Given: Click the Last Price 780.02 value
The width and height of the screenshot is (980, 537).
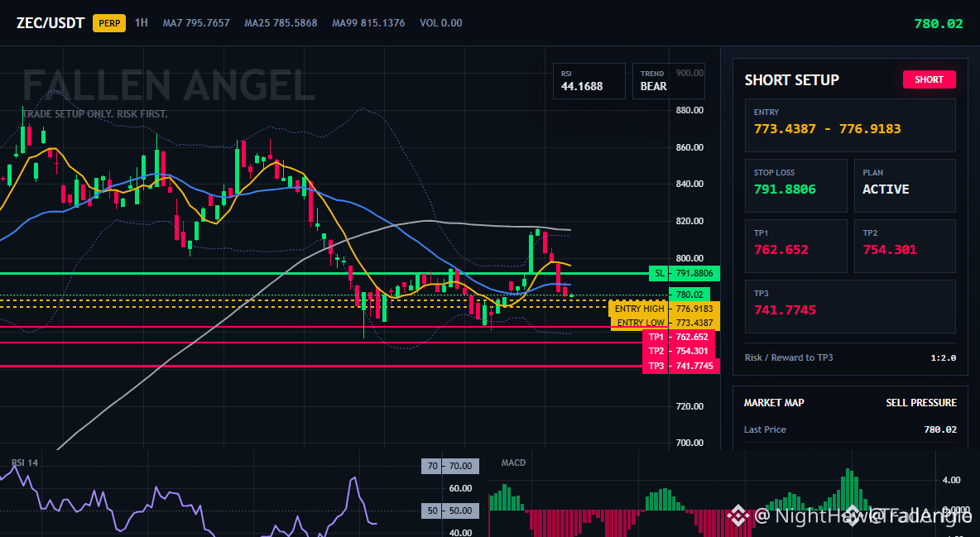Looking at the screenshot, I should point(940,429).
